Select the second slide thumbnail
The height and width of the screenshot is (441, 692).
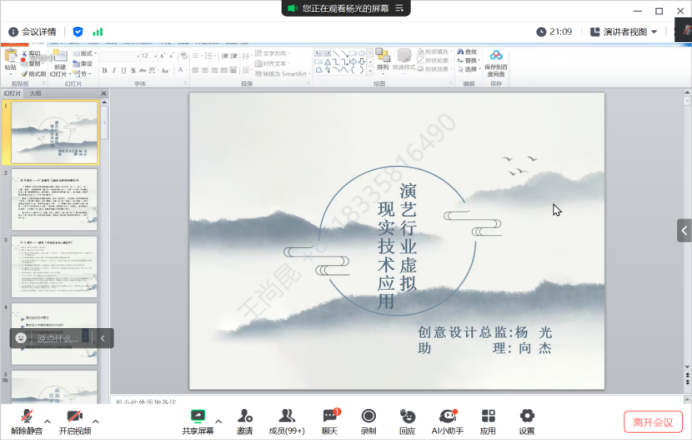coord(55,198)
